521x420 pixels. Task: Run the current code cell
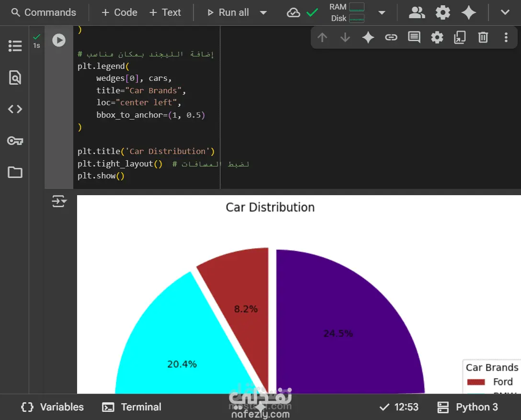click(59, 40)
